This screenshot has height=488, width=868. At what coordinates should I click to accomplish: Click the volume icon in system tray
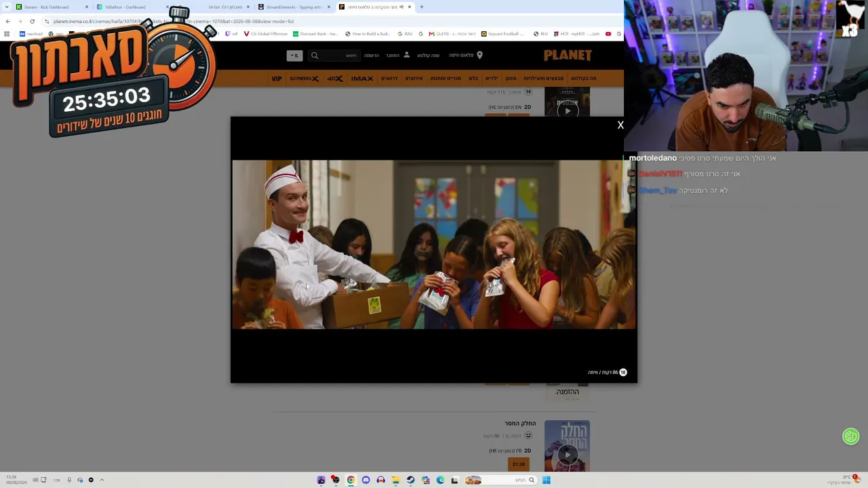click(x=35, y=480)
